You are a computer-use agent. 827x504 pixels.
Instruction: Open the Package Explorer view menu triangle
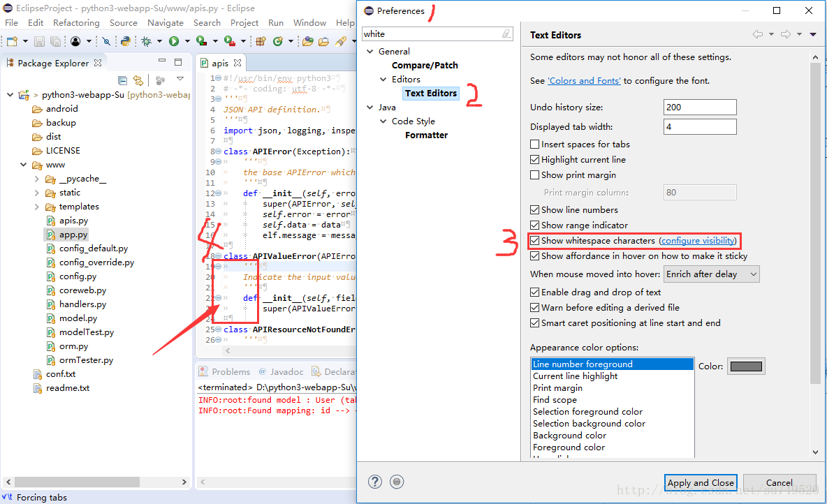point(180,79)
